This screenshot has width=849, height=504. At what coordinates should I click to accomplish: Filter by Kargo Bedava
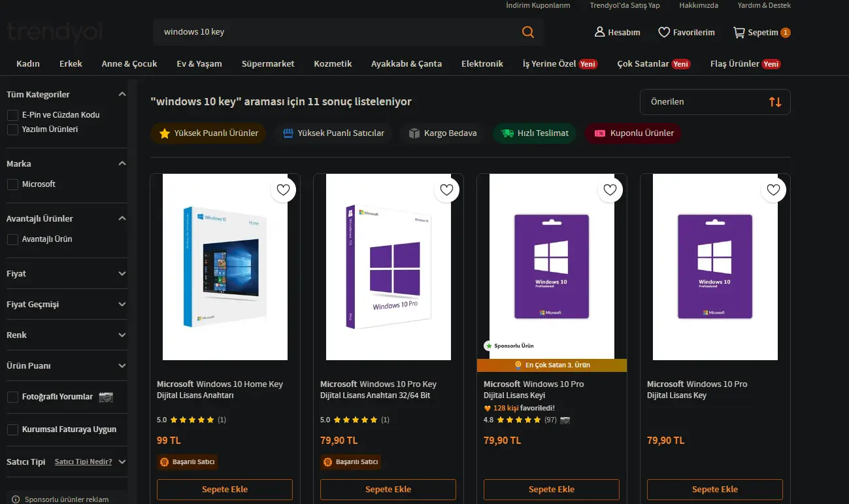pyautogui.click(x=442, y=133)
